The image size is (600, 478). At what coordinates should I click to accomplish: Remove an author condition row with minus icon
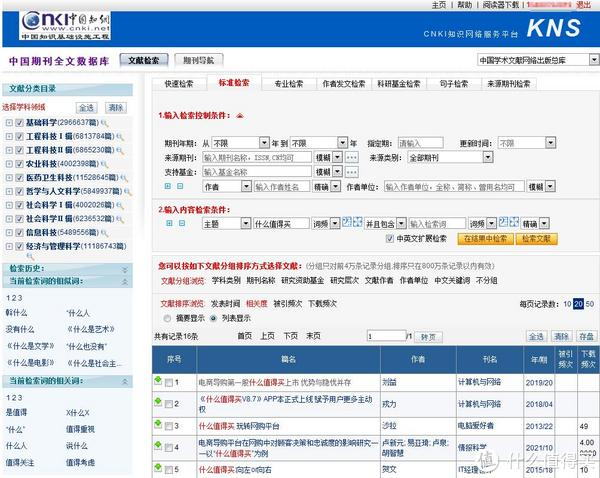click(x=180, y=186)
